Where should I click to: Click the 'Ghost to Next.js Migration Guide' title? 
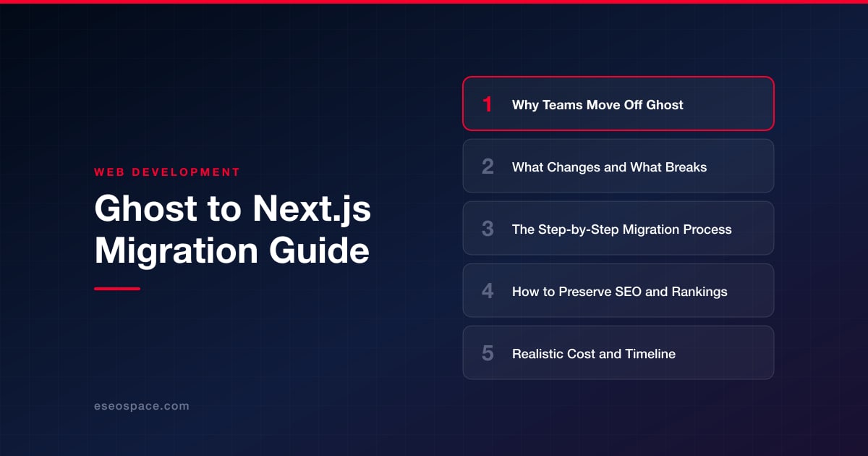233,230
